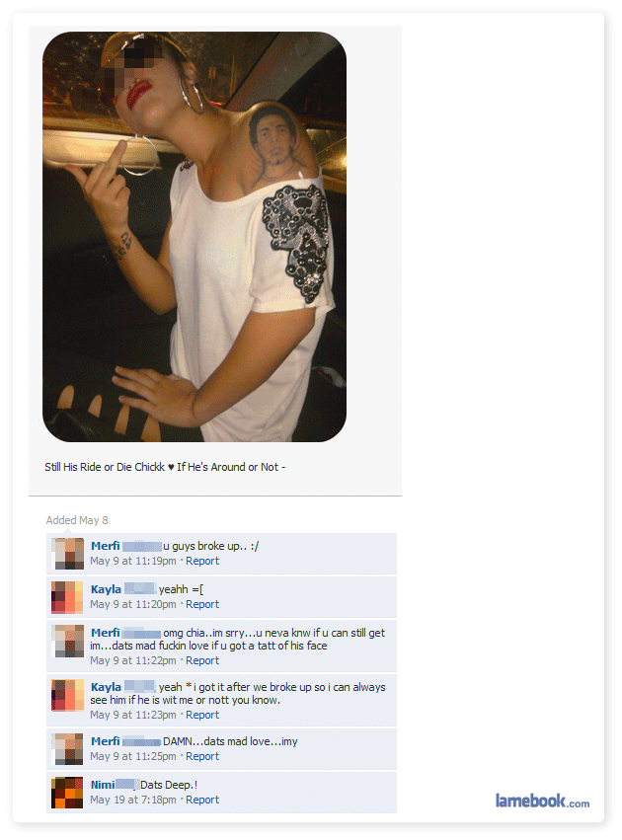Report the 'DAMN...dats mad love' comment

point(202,756)
